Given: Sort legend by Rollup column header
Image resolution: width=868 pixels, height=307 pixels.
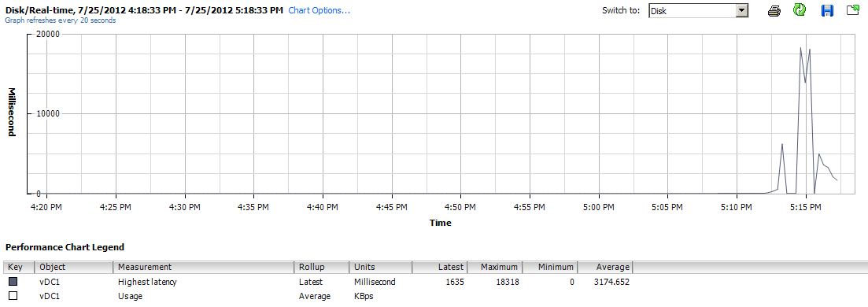Looking at the screenshot, I should (322, 267).
